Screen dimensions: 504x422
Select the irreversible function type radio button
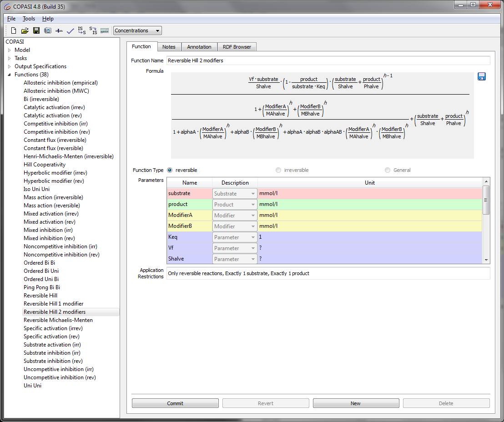pos(278,170)
